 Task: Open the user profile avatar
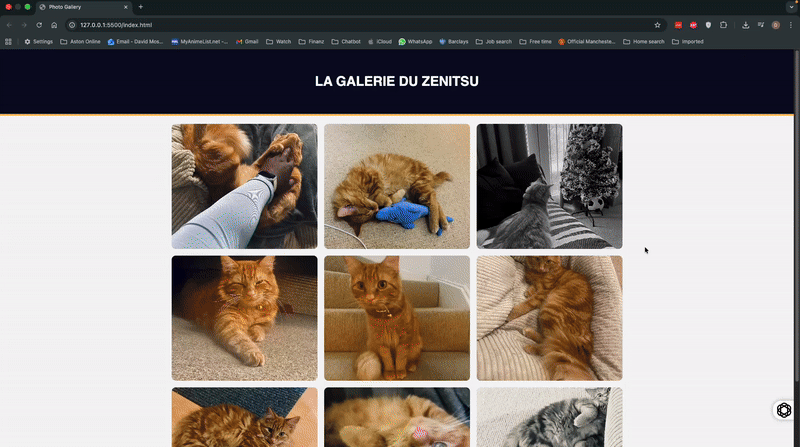[x=776, y=25]
